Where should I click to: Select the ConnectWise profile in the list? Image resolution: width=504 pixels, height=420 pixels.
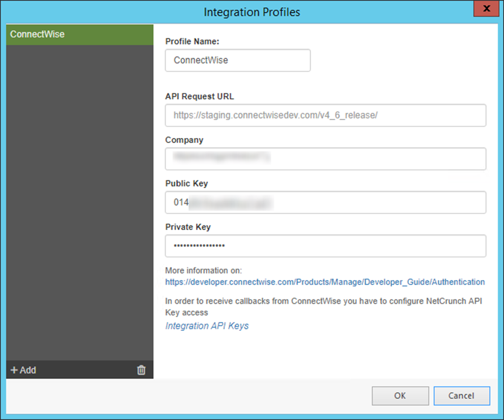point(80,35)
